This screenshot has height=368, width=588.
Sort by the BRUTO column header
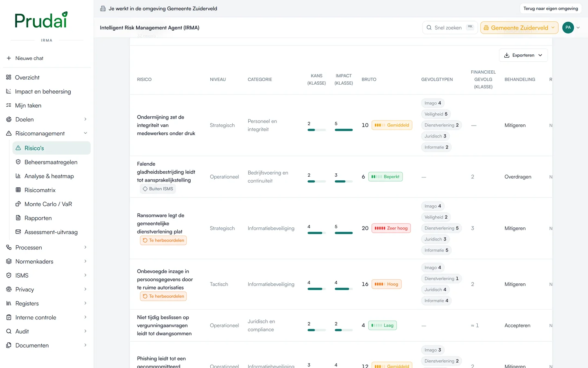pyautogui.click(x=369, y=79)
